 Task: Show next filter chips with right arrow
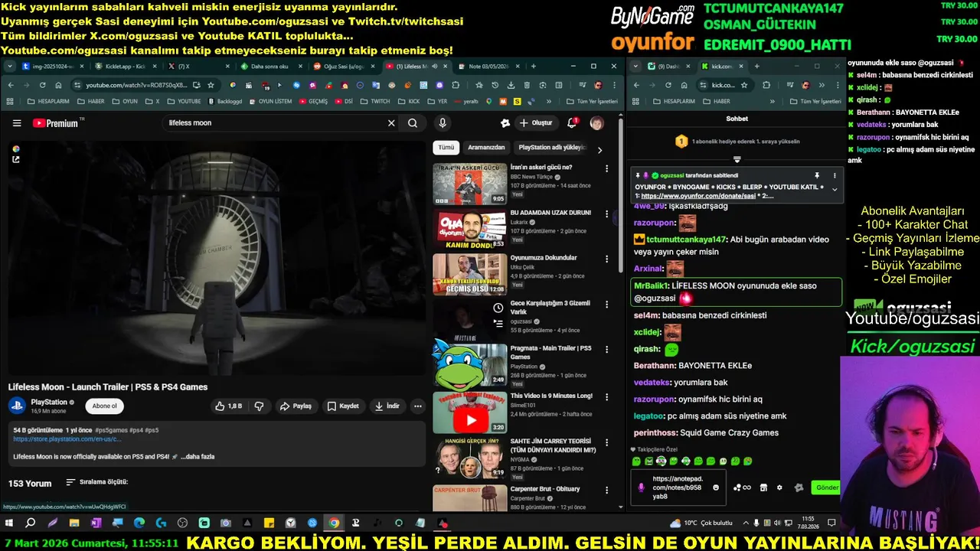click(x=599, y=150)
